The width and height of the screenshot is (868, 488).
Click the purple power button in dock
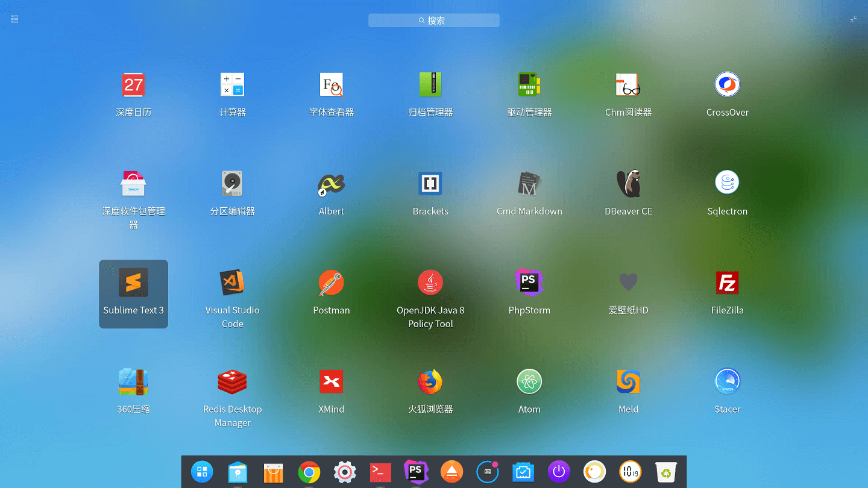(x=559, y=472)
